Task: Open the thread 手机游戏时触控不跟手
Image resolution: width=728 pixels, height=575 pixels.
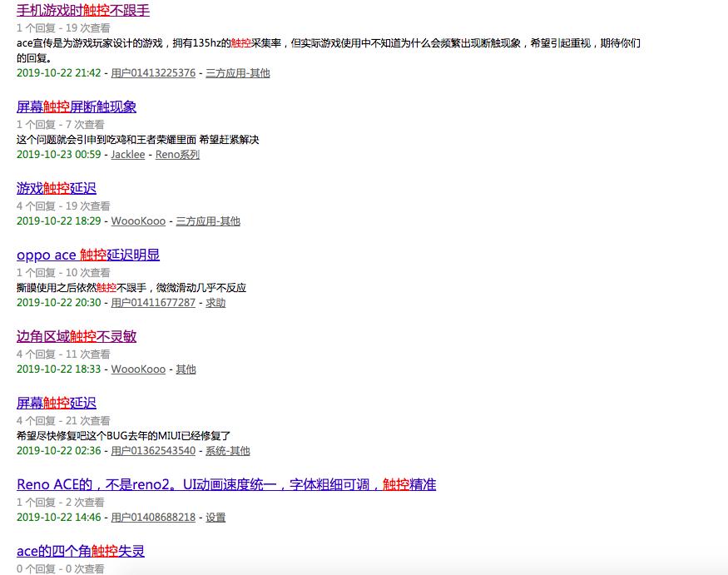Action: click(83, 11)
